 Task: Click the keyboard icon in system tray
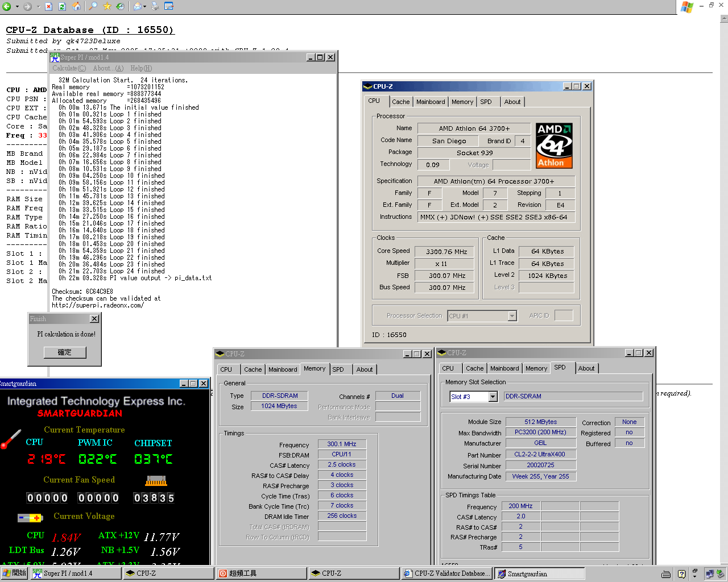coord(666,574)
